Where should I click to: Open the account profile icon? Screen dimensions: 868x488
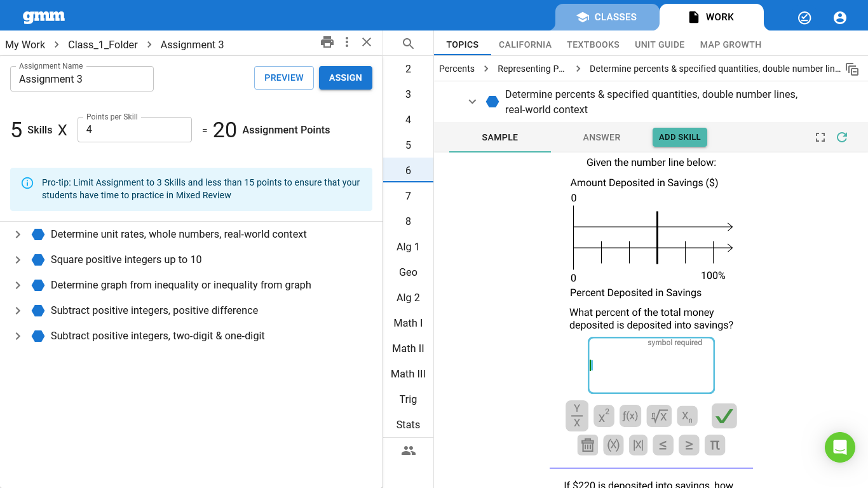point(840,18)
